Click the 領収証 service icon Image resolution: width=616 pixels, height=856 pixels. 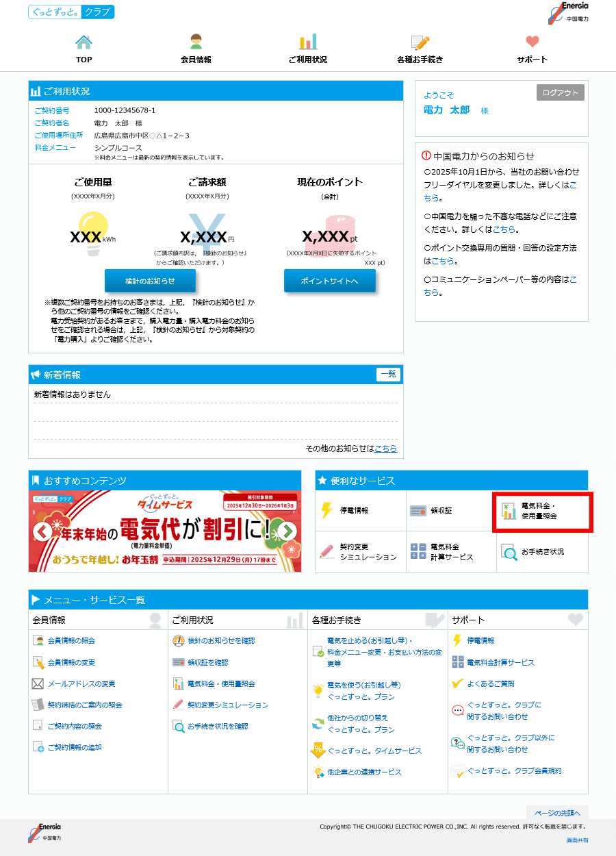click(418, 511)
